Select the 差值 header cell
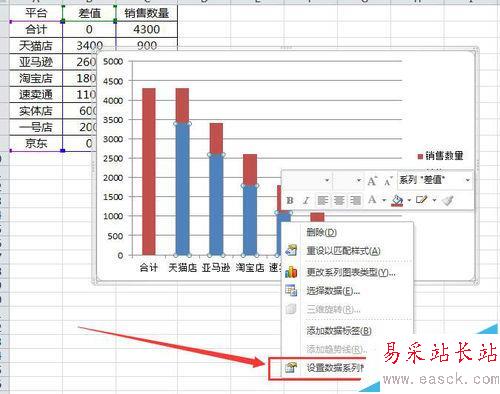Viewport: 500px width, 394px height. tap(89, 13)
